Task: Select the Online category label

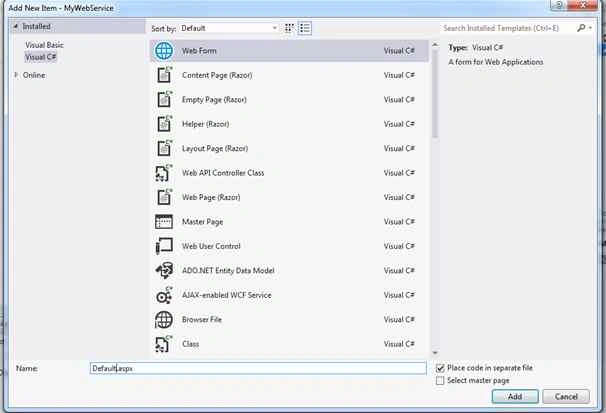Action: (34, 75)
